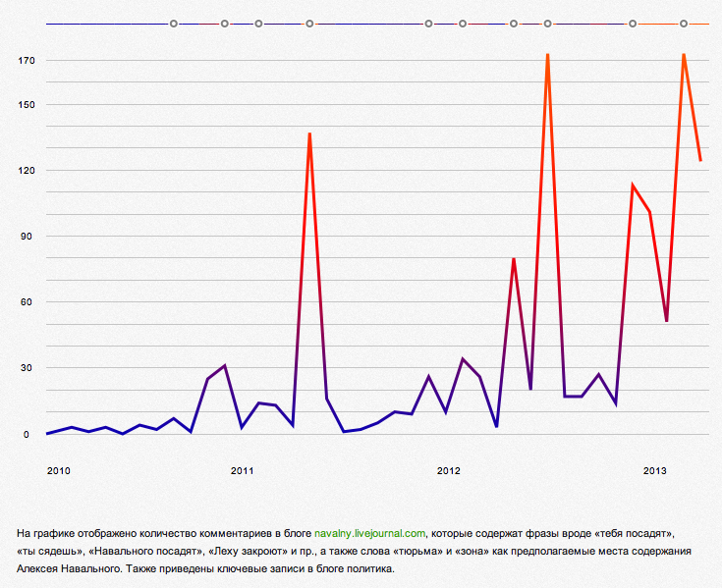Select timeline marker above the 2012 peak near 80
This screenshot has width=722, height=588.
click(x=514, y=24)
